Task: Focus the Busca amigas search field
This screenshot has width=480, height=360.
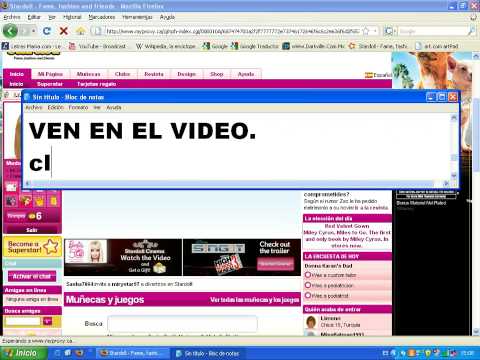Action: [x=22, y=321]
